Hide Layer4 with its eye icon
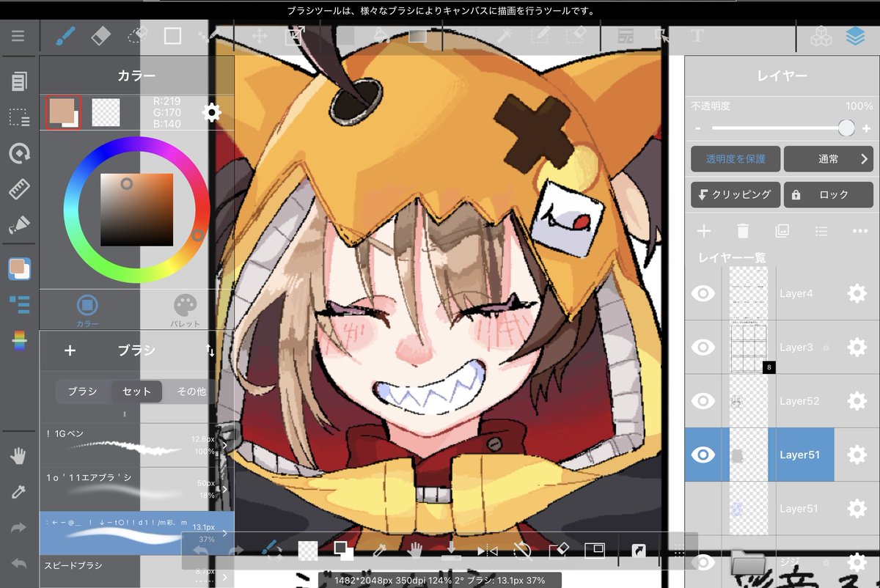The image size is (880, 588). (x=703, y=294)
